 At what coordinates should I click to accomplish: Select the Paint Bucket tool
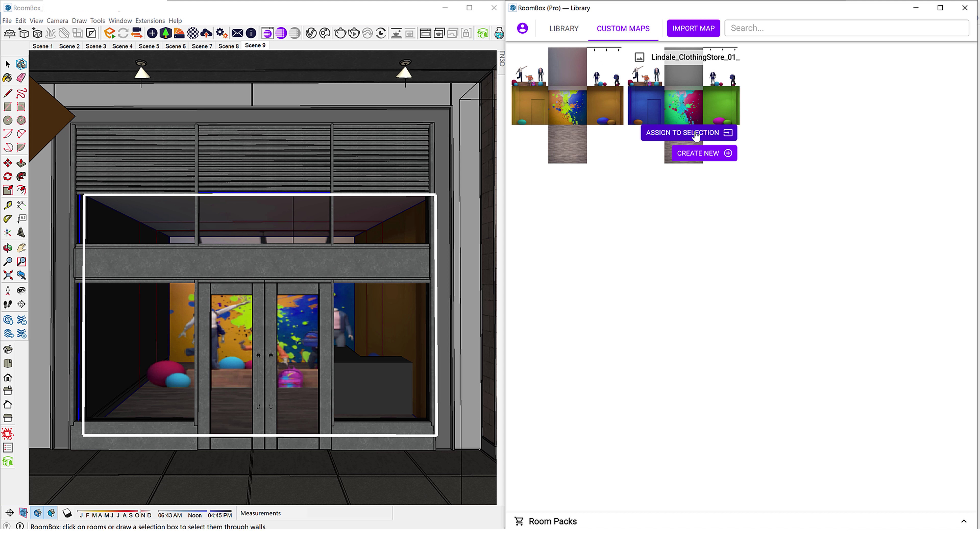pos(8,78)
